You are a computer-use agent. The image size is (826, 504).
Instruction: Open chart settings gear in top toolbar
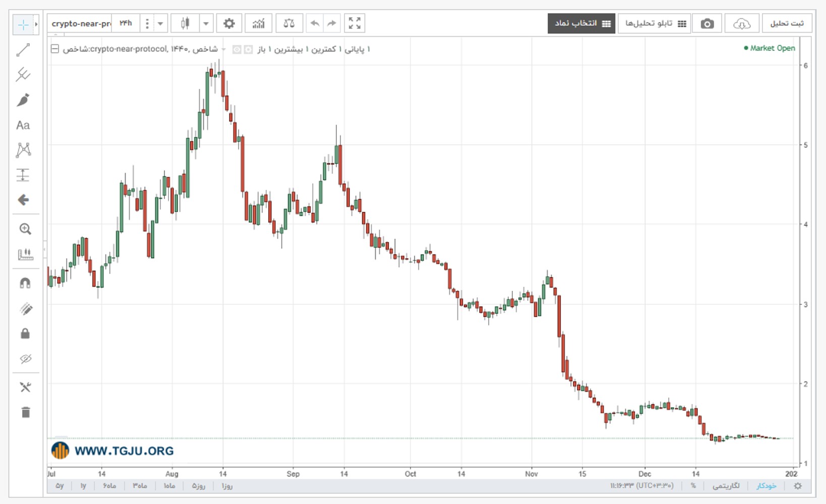[229, 23]
